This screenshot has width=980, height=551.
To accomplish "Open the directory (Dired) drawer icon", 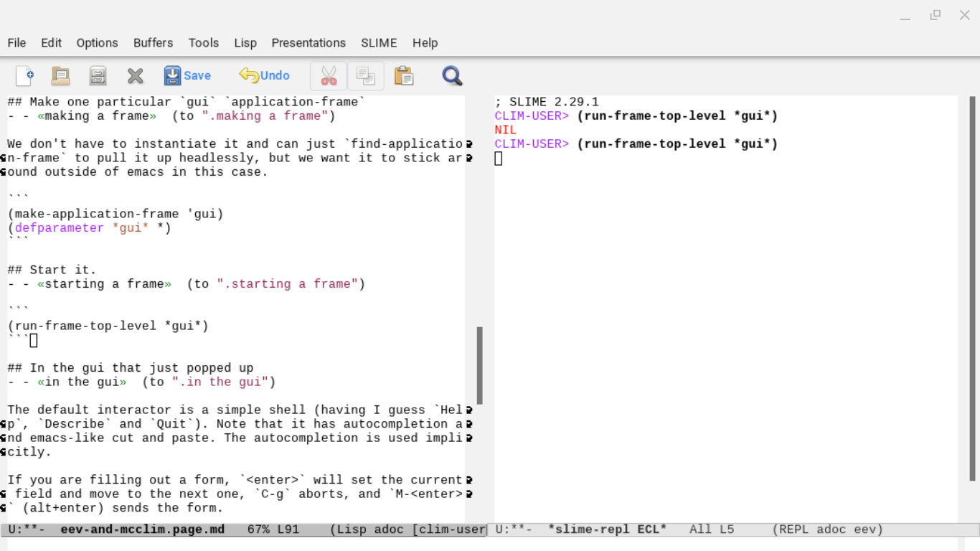I will 98,75.
